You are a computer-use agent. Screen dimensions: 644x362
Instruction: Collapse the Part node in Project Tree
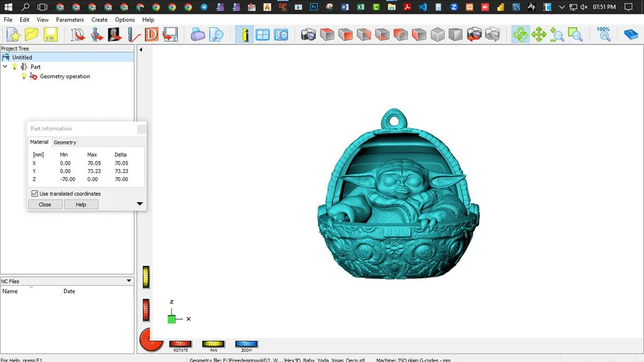coord(5,67)
